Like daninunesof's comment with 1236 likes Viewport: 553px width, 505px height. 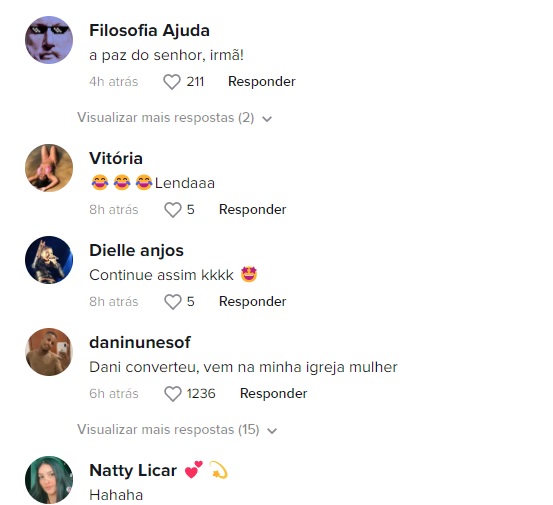(x=173, y=394)
